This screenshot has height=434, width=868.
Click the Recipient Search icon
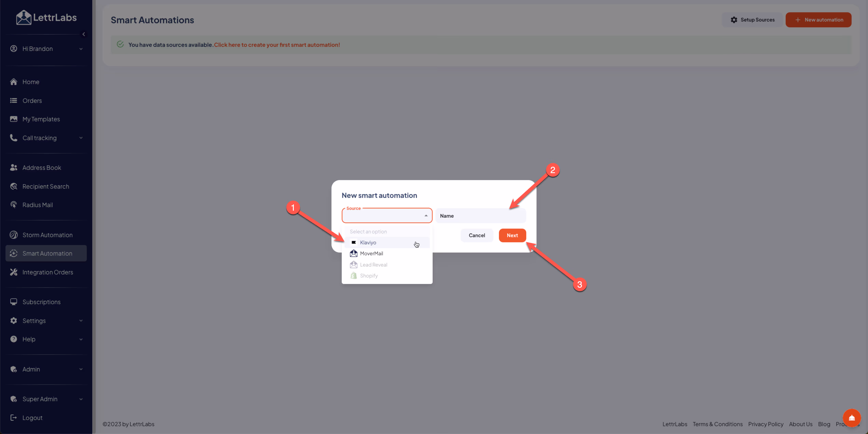(x=13, y=186)
